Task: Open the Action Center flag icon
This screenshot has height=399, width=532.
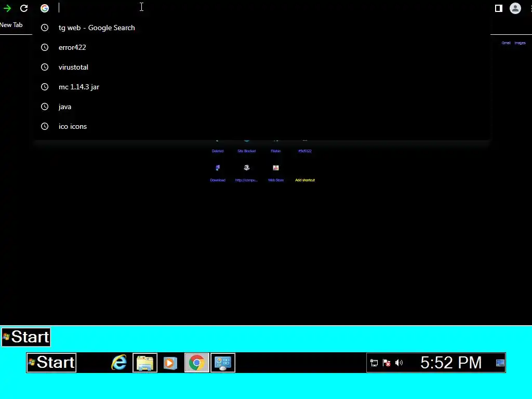Action: pos(387,363)
